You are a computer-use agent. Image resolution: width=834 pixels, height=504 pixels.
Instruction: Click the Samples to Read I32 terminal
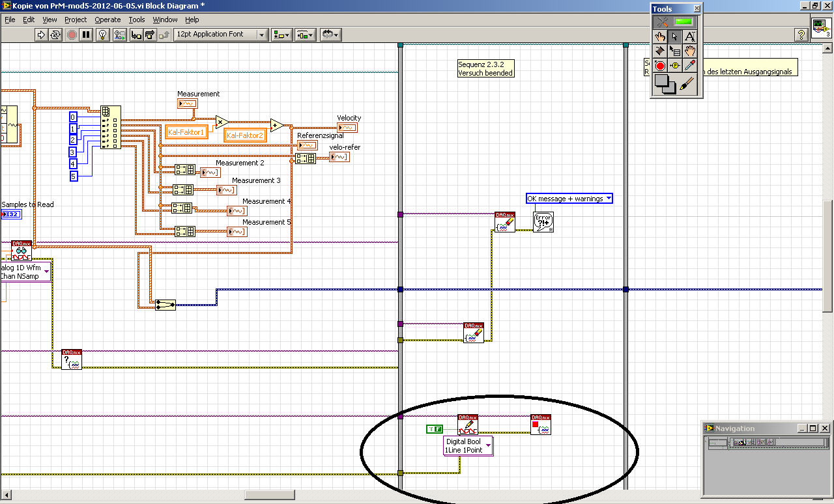pos(12,214)
